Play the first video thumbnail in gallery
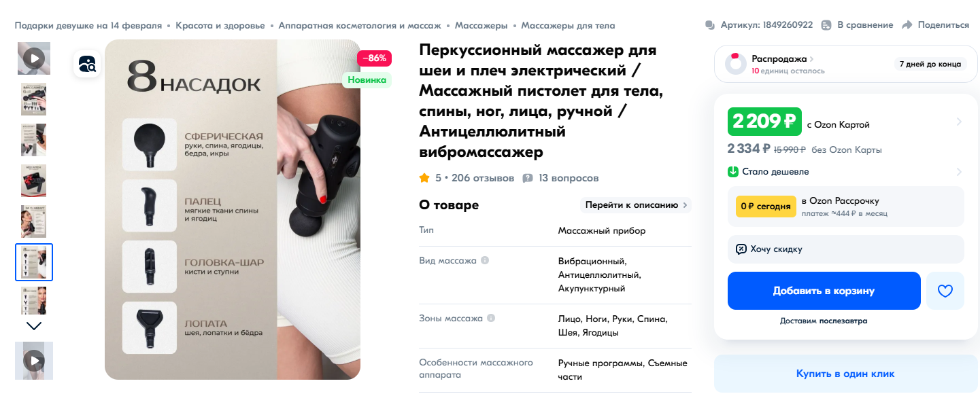Screen dimensions: 980x394 34,58
